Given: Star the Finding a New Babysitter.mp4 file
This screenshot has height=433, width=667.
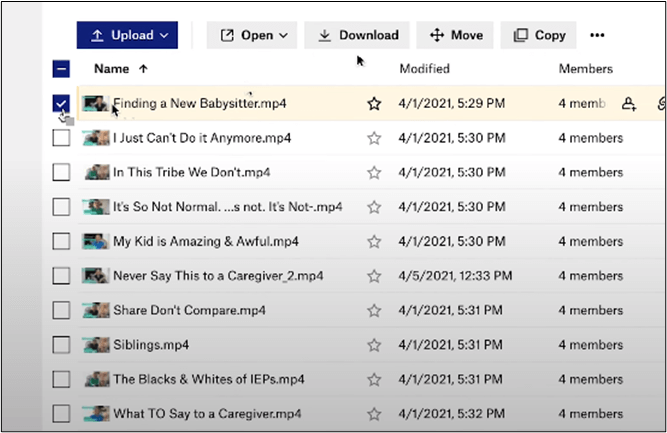Looking at the screenshot, I should point(374,104).
